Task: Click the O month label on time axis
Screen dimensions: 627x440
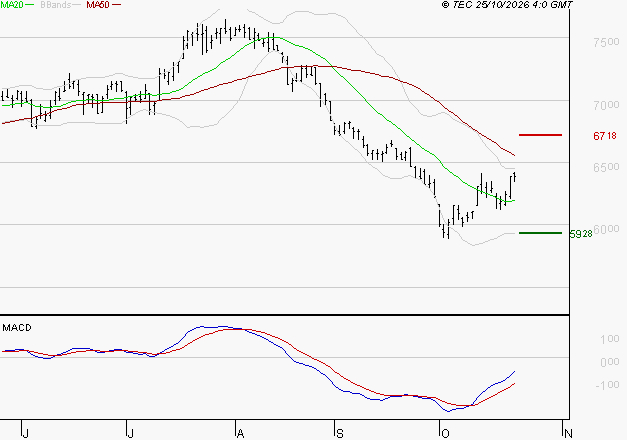Action: coord(445,433)
